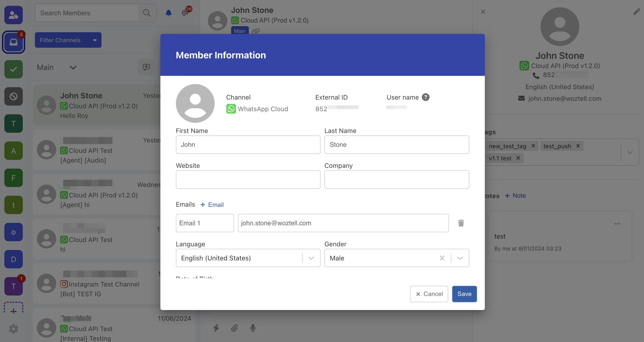Click the microphone voice message icon

point(253,328)
